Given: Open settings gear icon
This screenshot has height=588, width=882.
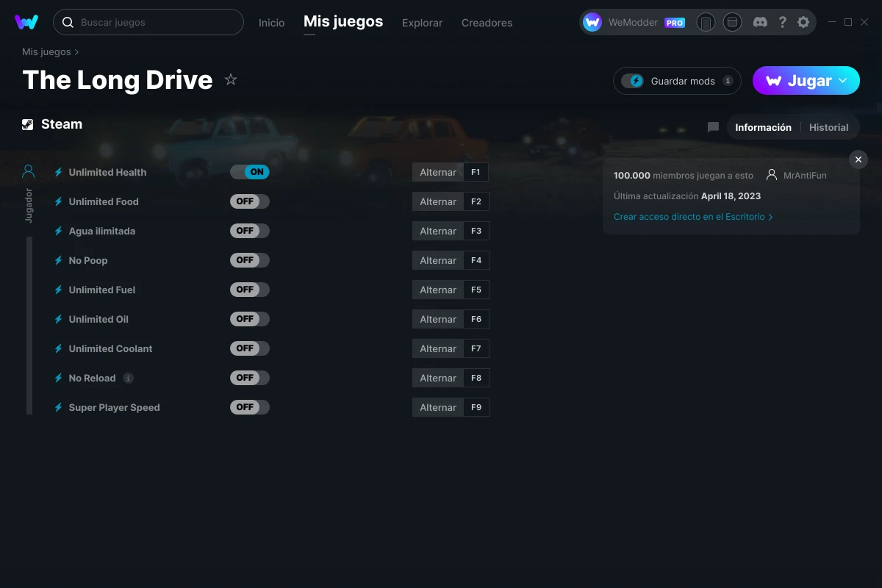Looking at the screenshot, I should (803, 22).
